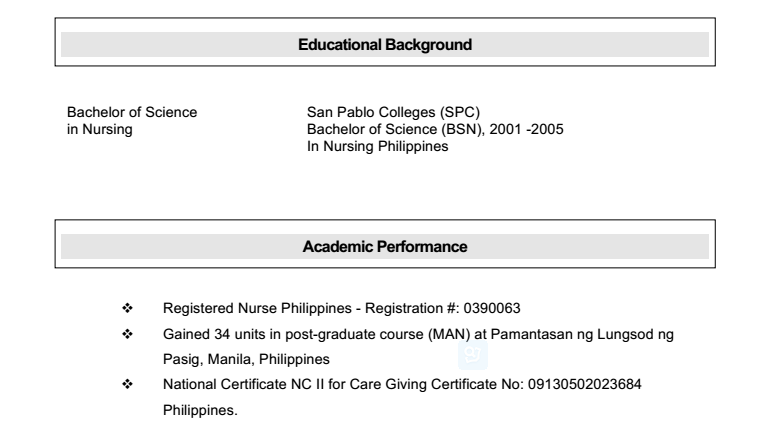The height and width of the screenshot is (426, 766).
Task: Click the first diamond bullet beside Registered Nurse
Action: pos(125,309)
